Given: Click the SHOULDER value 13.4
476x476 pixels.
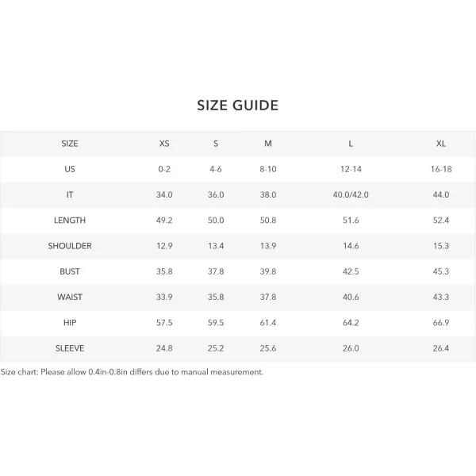Looking at the screenshot, I should (216, 246).
